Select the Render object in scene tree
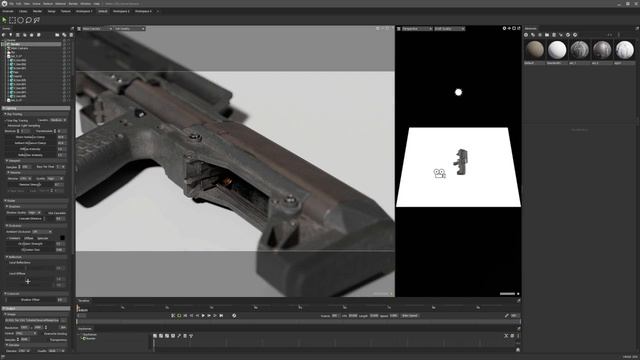The image size is (640, 360). click(x=15, y=44)
